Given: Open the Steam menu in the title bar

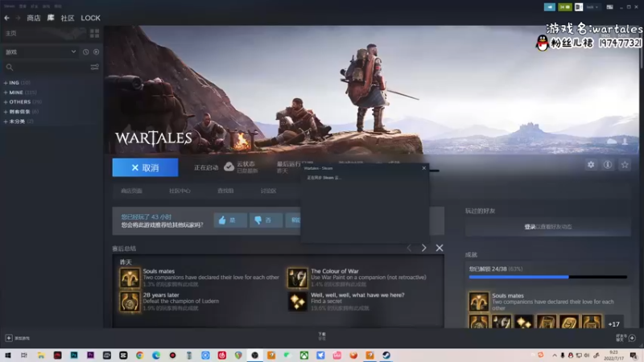Looking at the screenshot, I should pos(10,6).
